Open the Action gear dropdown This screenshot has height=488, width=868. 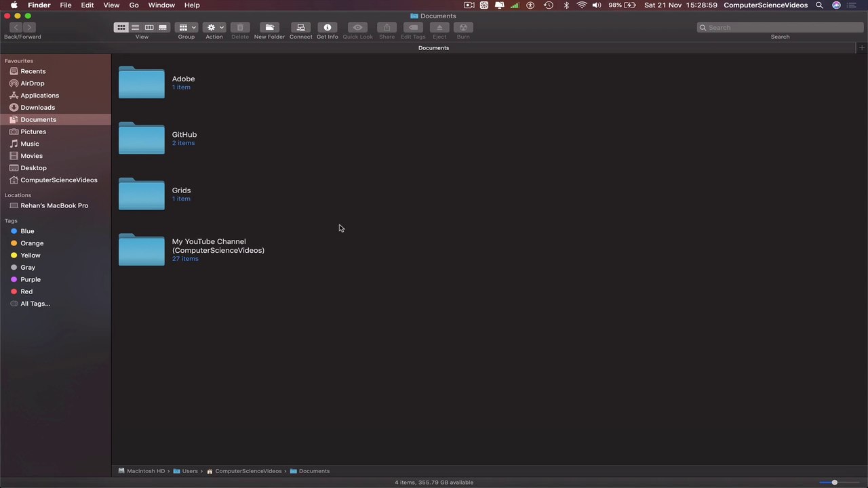[214, 28]
